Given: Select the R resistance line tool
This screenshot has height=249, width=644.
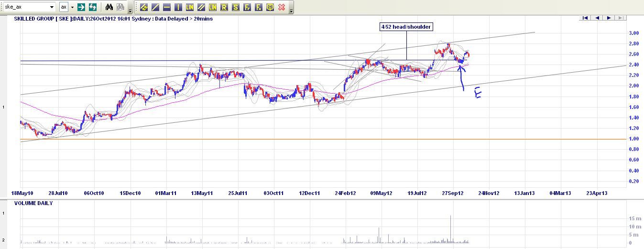Looking at the screenshot, I should pyautogui.click(x=224, y=7).
